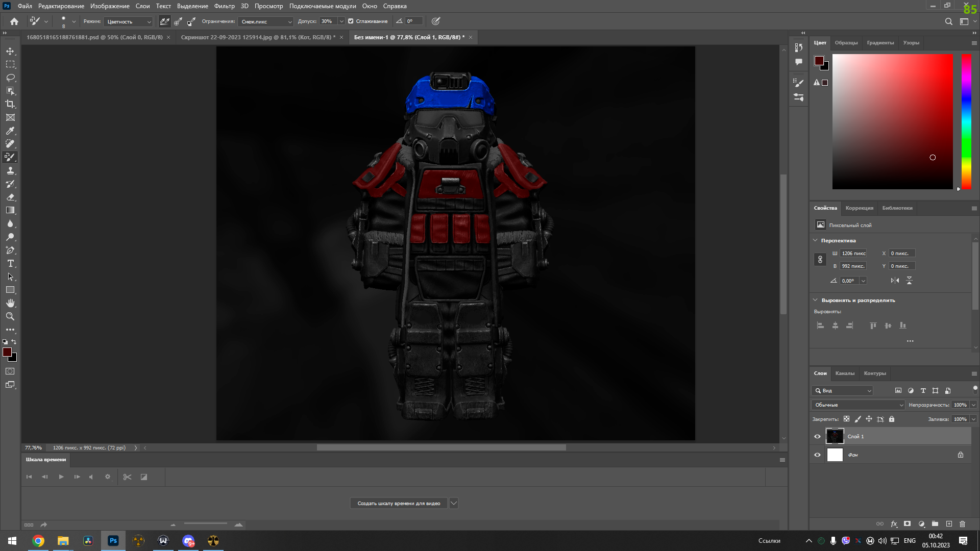Viewport: 980px width, 551px height.
Task: Select the Blur tool
Action: click(10, 223)
